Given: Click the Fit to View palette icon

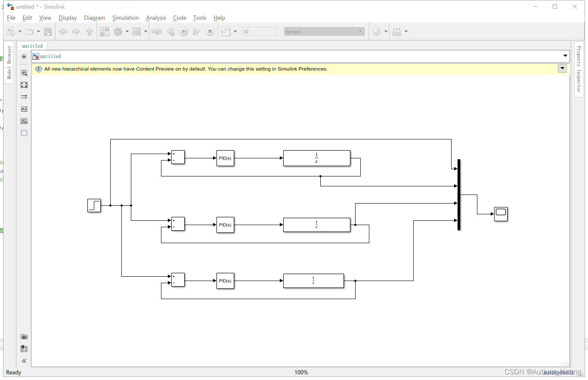Looking at the screenshot, I should point(24,85).
